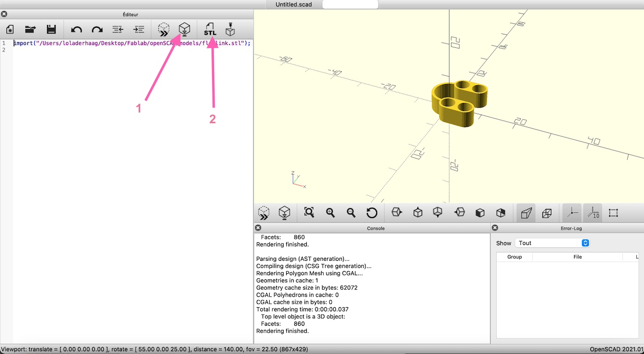Screen dimensions: 644x354
Task: Click the View All icon
Action: [309, 212]
